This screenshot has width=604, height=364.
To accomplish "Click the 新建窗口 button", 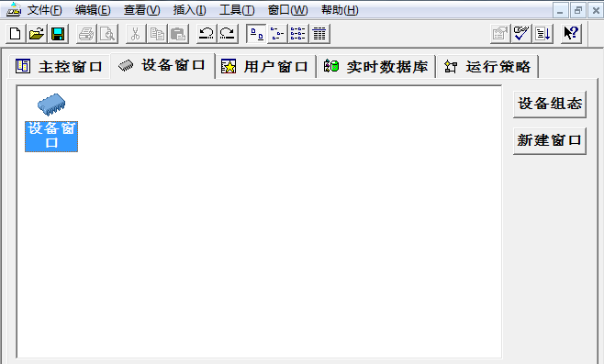I will 550,141.
